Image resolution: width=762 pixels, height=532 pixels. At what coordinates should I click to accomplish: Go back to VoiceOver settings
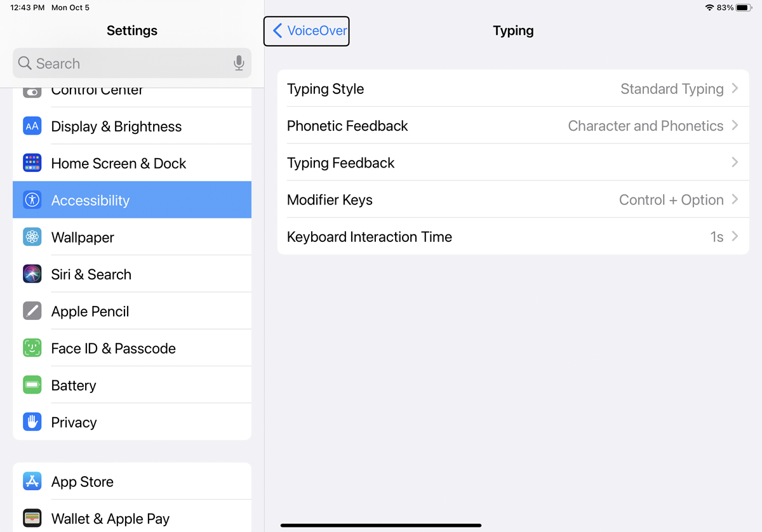tap(307, 30)
